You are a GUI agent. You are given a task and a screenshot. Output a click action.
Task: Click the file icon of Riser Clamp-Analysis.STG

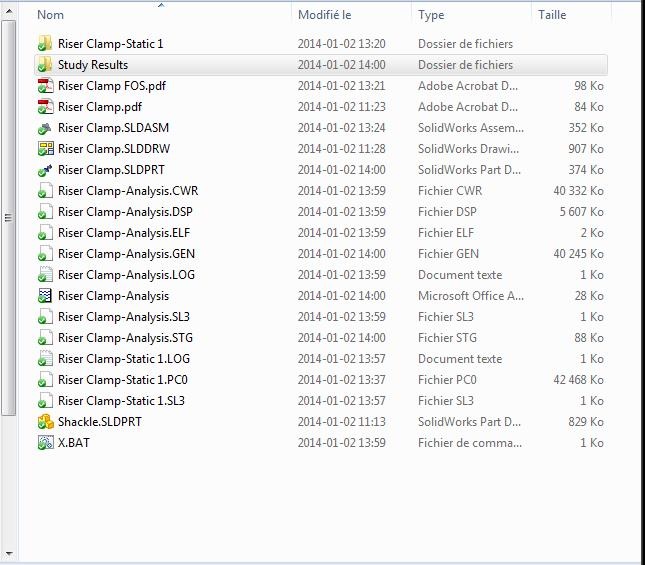[45, 338]
